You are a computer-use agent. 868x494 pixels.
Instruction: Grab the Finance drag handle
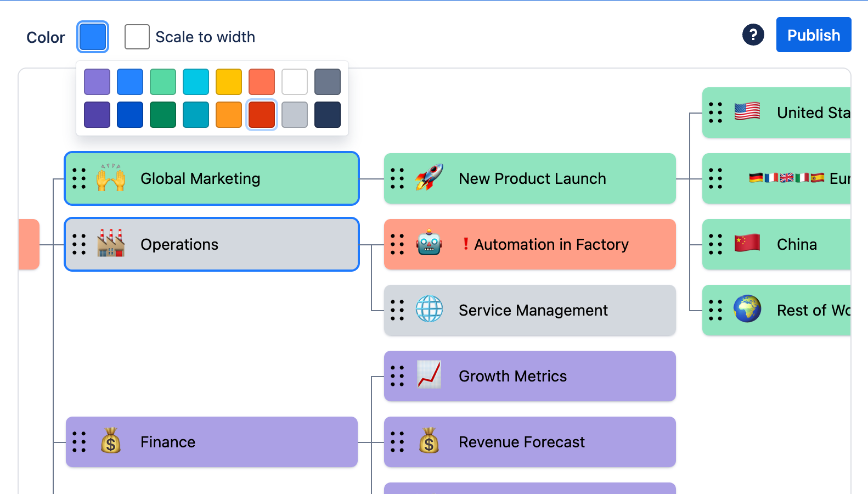(79, 442)
